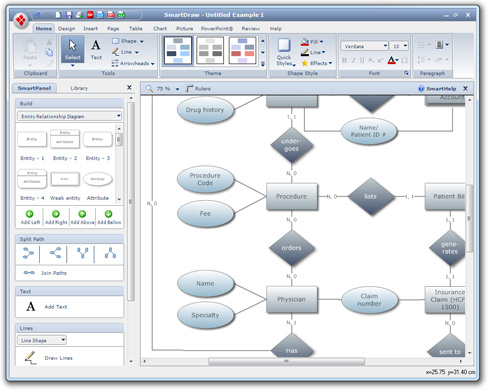Open the font color A picker

click(x=392, y=60)
